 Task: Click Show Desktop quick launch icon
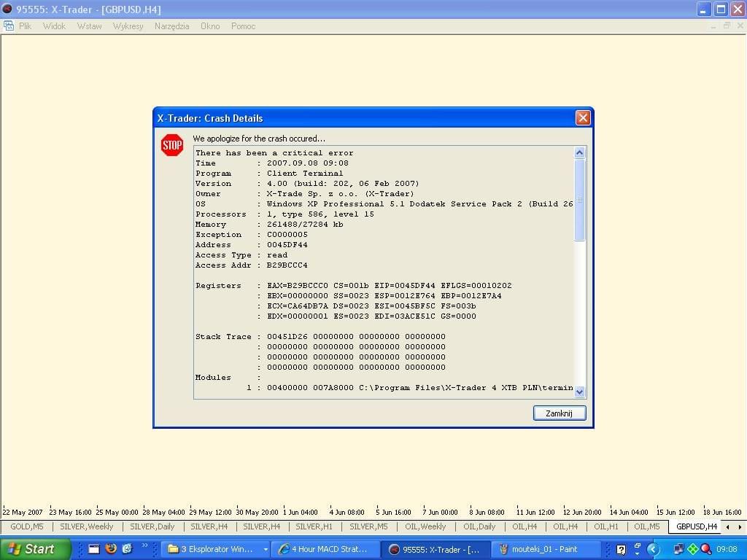tap(94, 549)
